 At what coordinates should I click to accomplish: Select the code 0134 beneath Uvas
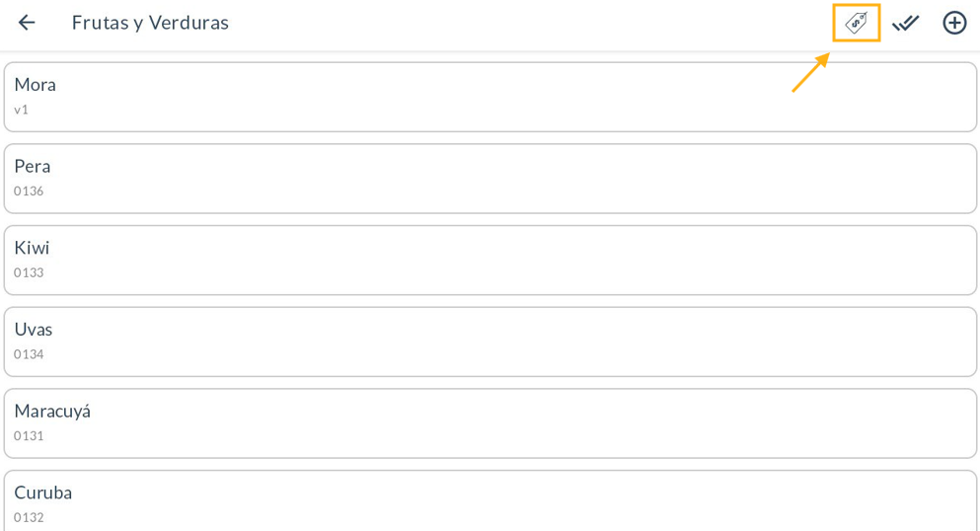coord(29,354)
